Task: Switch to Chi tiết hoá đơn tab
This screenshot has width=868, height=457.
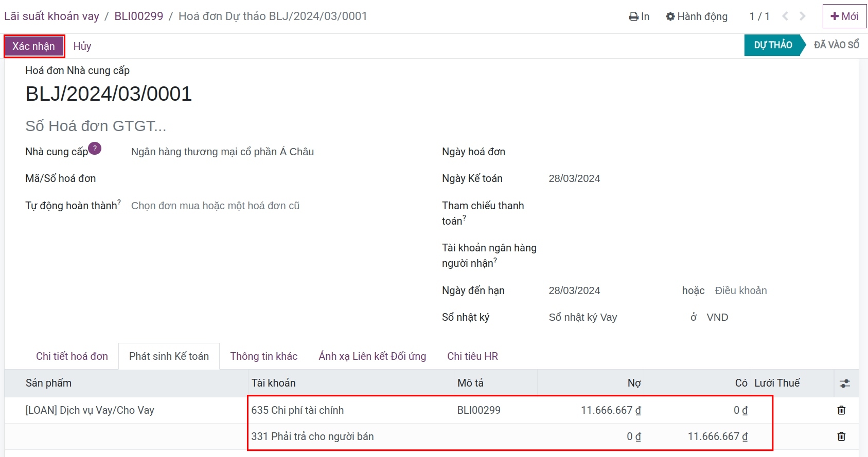Action: pos(72,356)
